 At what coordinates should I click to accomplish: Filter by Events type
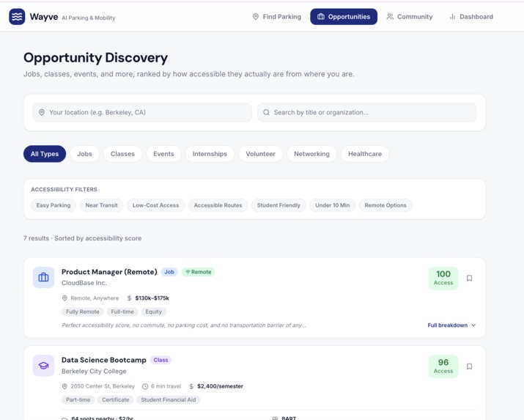(163, 154)
